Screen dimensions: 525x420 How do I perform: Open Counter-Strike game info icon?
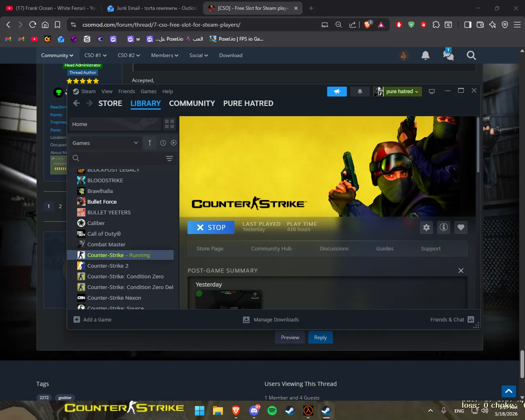[444, 227]
